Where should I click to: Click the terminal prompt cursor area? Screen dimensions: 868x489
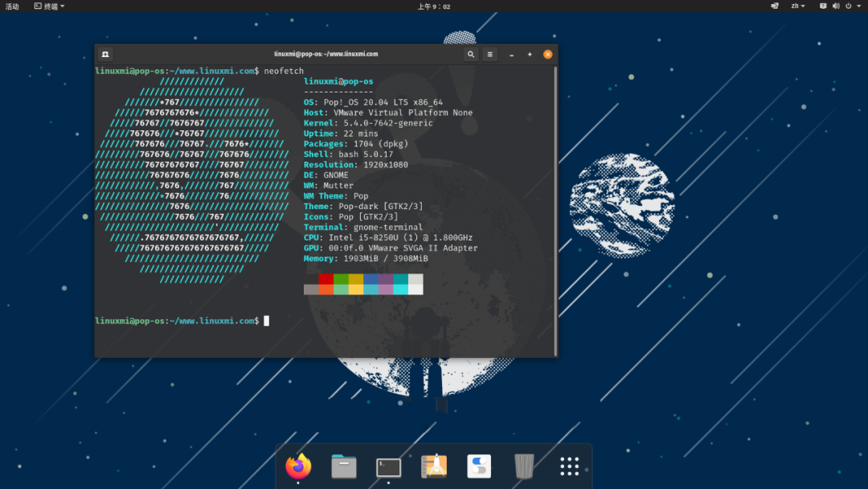click(267, 320)
